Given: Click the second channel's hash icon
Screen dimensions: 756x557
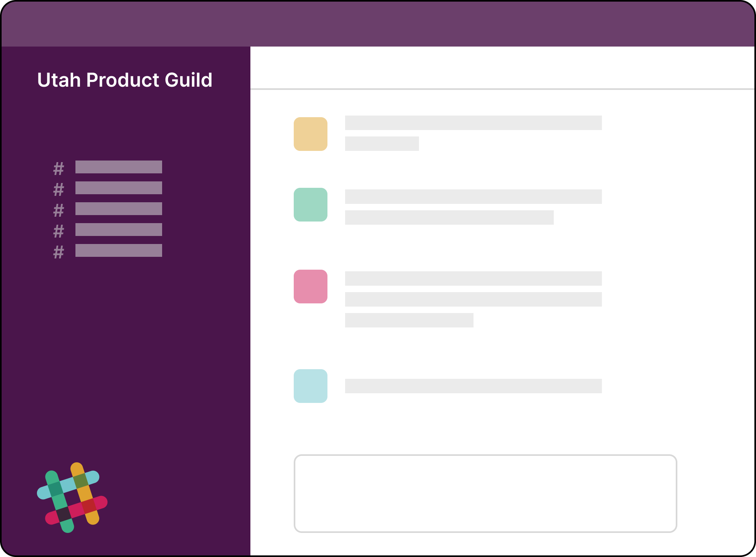Looking at the screenshot, I should pos(59,189).
